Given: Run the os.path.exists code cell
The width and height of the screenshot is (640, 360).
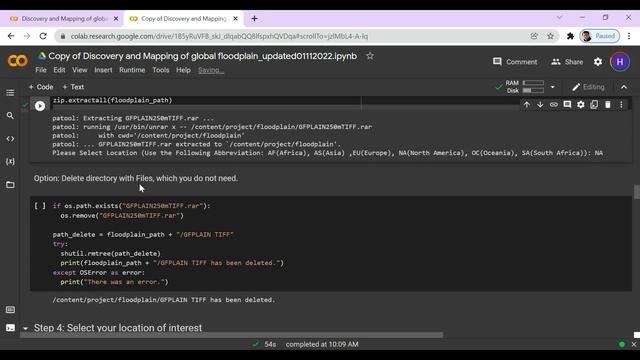Looking at the screenshot, I should [x=40, y=206].
